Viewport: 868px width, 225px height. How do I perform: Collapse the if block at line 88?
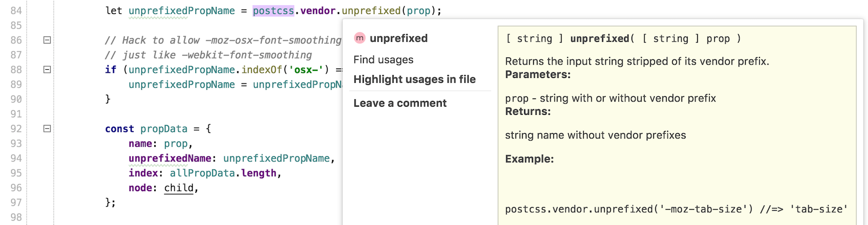point(47,70)
